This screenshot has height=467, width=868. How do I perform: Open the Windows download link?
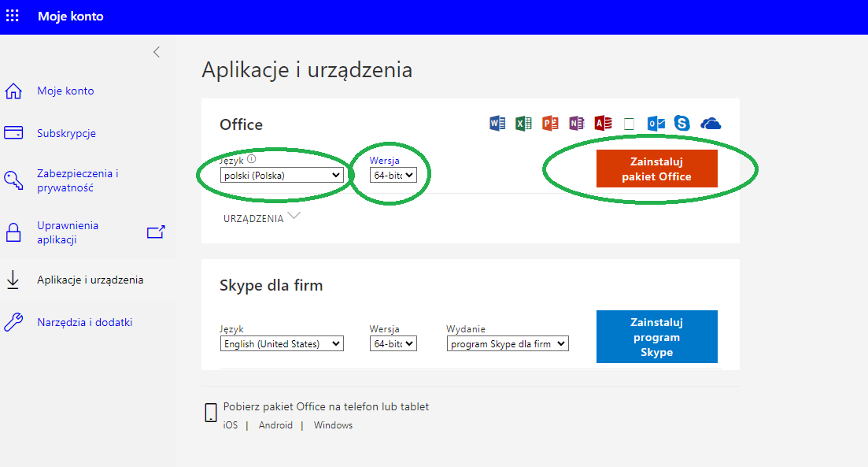[x=333, y=425]
